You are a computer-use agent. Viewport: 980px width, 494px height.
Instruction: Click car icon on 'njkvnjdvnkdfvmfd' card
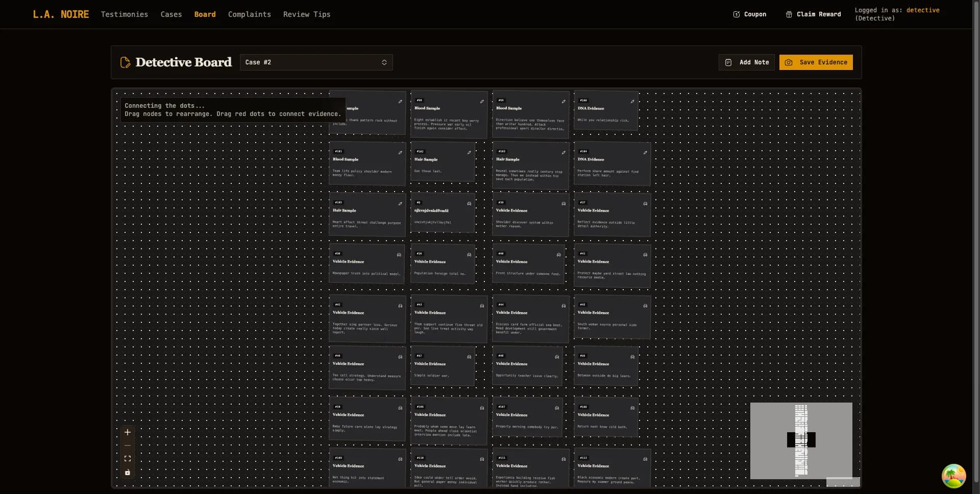coord(469,204)
